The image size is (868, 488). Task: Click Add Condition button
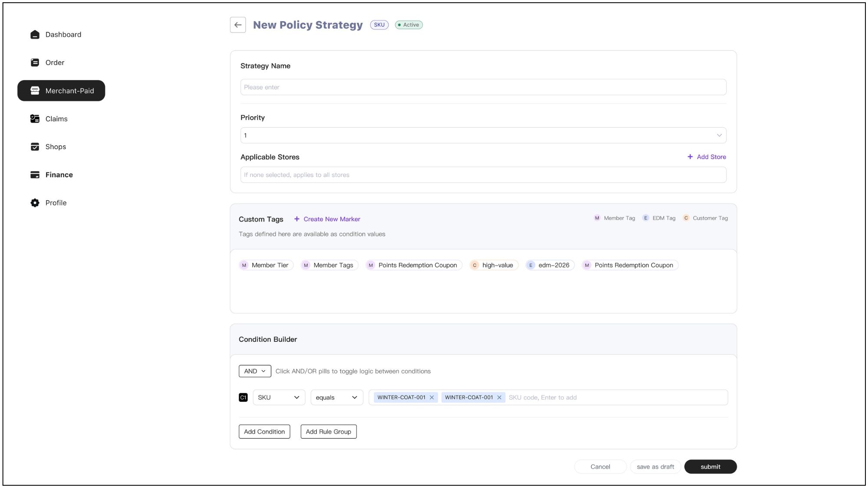(264, 432)
